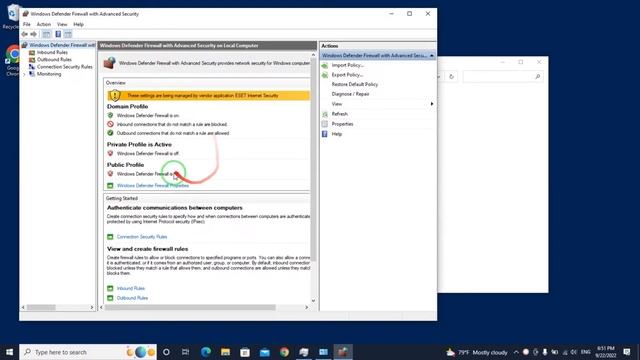Click the Monitoring tree icon
Viewport: 640px width, 360px height.
(x=32, y=74)
